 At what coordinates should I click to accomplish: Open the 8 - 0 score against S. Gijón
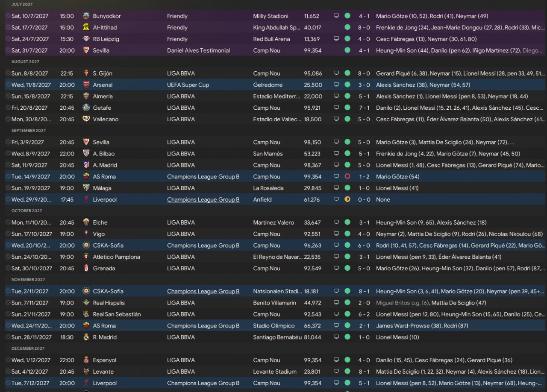(364, 73)
